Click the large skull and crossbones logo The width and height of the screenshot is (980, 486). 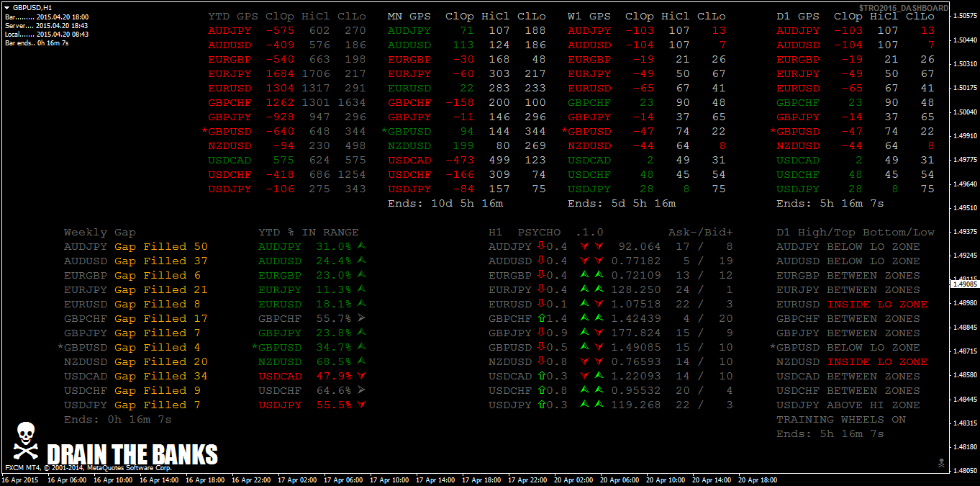(x=25, y=441)
